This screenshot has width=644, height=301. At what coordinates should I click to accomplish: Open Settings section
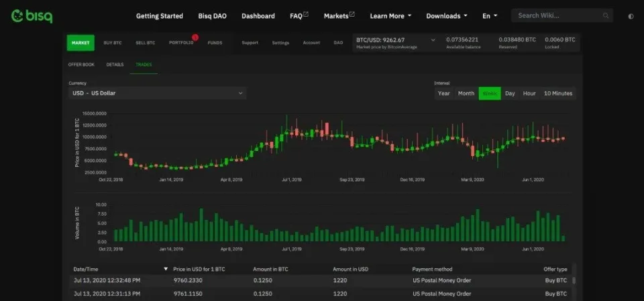(x=280, y=43)
